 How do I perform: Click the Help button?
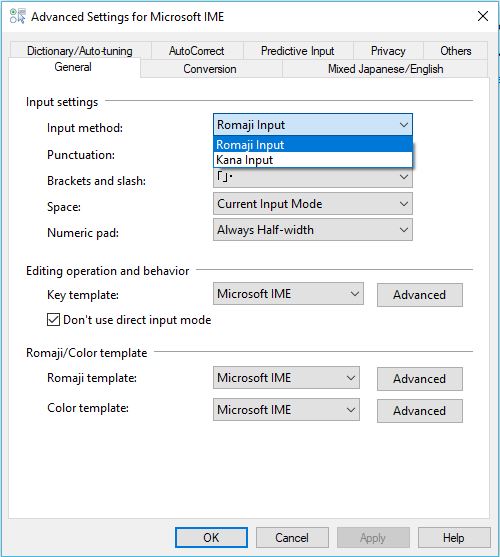click(454, 537)
